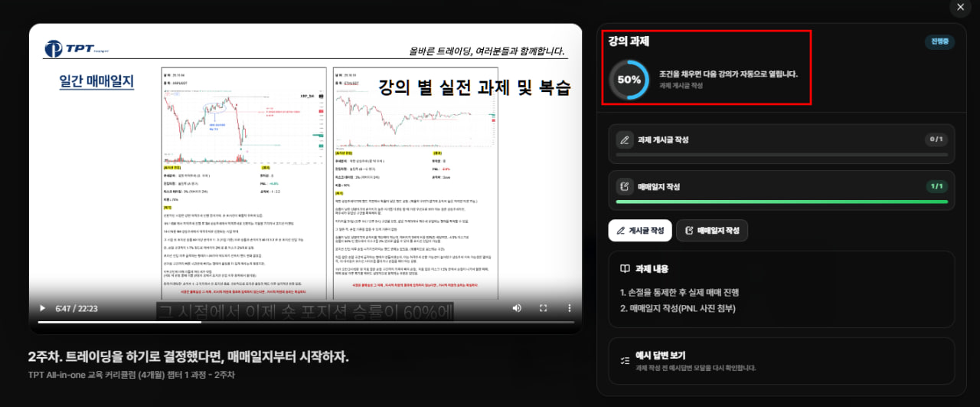The image size is (980, 407).
Task: Mute the video volume
Action: coord(517,308)
